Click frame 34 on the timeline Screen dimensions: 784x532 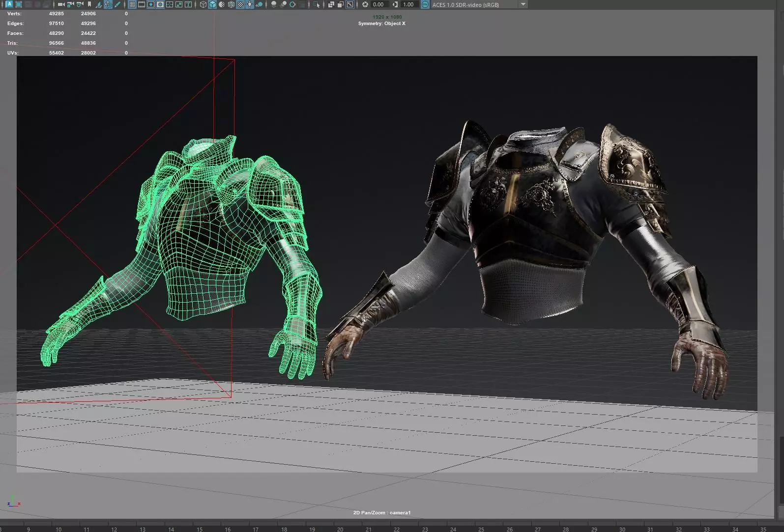point(735,529)
